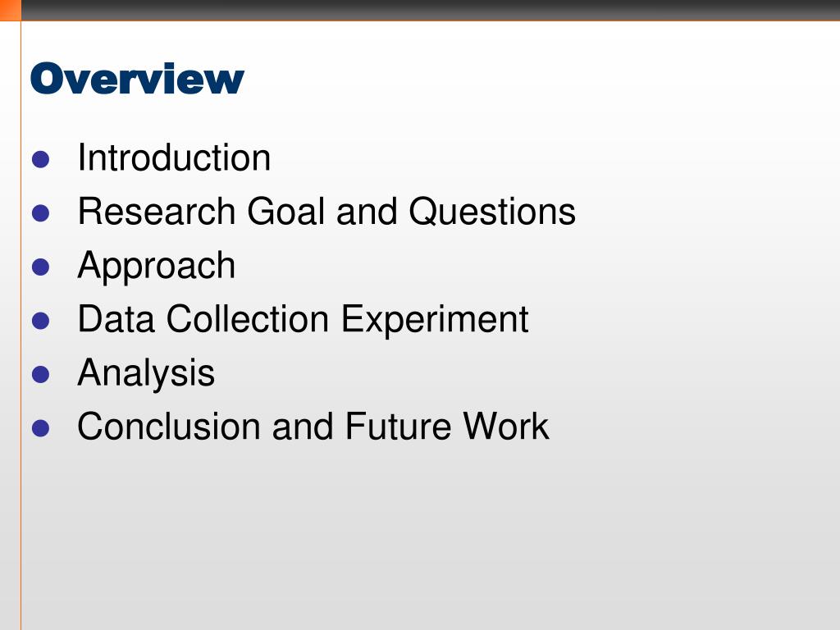
Task: Click the bullet dot beside Conclusion
Action: 41,428
